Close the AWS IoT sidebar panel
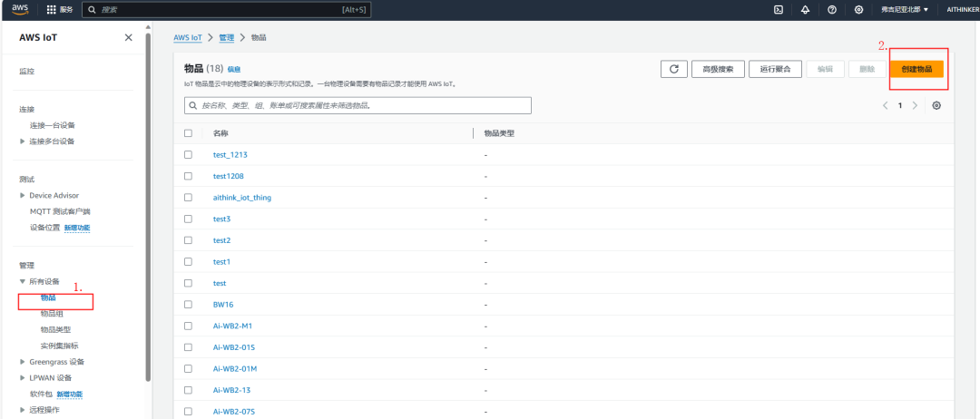The width and height of the screenshot is (980, 419). [x=128, y=37]
